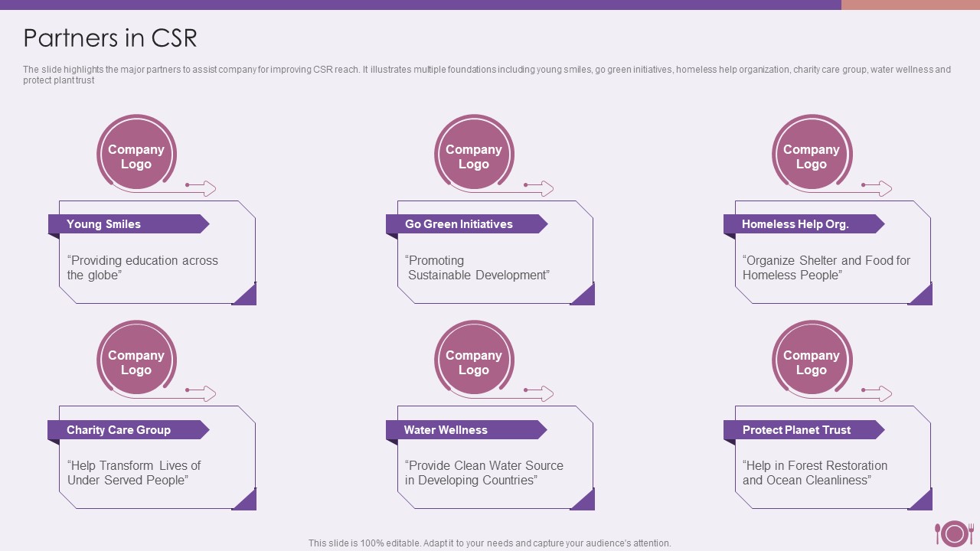This screenshot has width=980, height=551.
Task: Click the arrow icon above the Protect Planet Trust card
Action: pyautogui.click(x=877, y=393)
